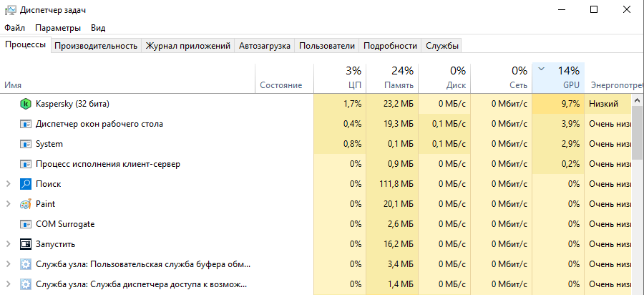Switch to the Производительность tab

coord(96,46)
